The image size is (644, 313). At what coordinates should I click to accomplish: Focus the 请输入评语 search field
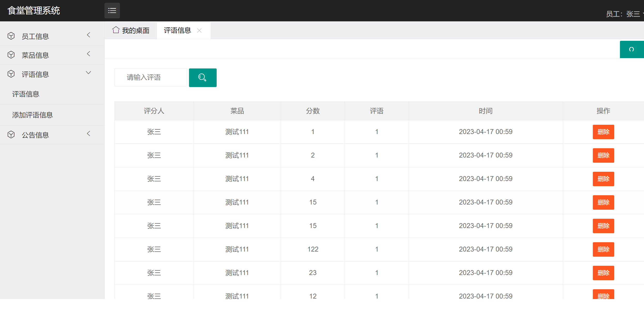click(x=151, y=77)
